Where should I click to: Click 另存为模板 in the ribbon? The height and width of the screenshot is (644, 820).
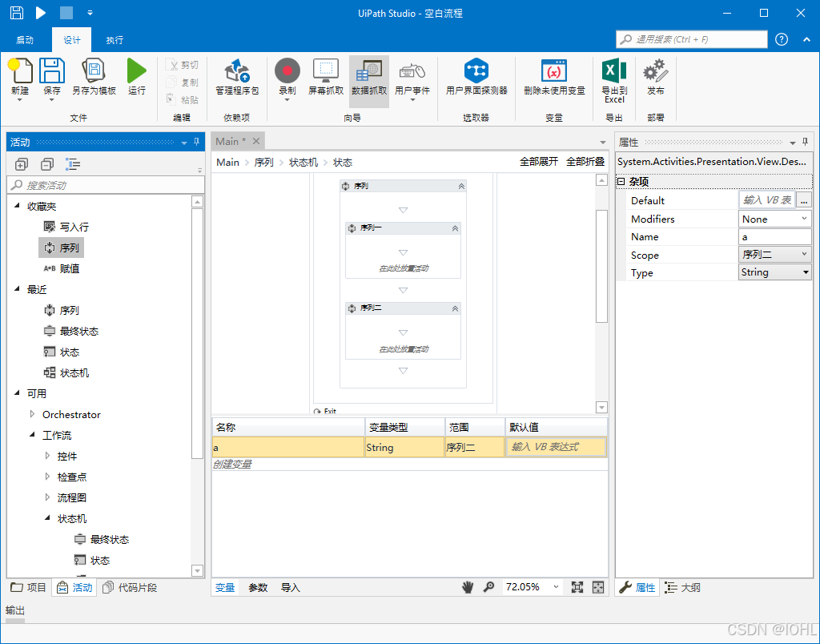[94, 76]
